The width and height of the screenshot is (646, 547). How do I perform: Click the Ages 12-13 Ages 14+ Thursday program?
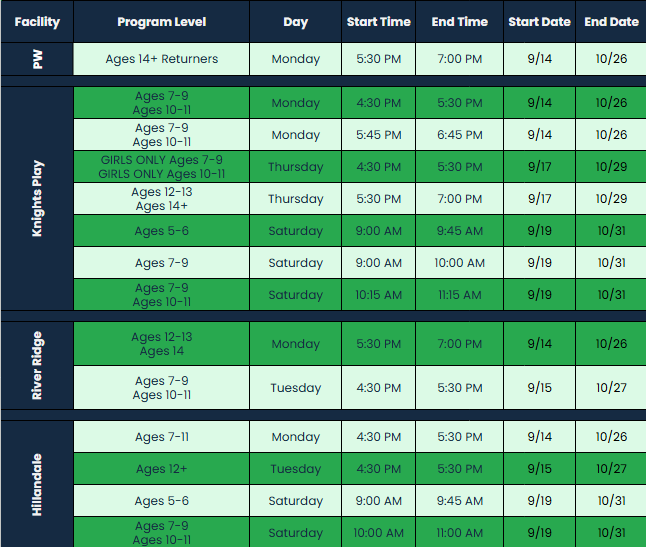pyautogui.click(x=162, y=199)
